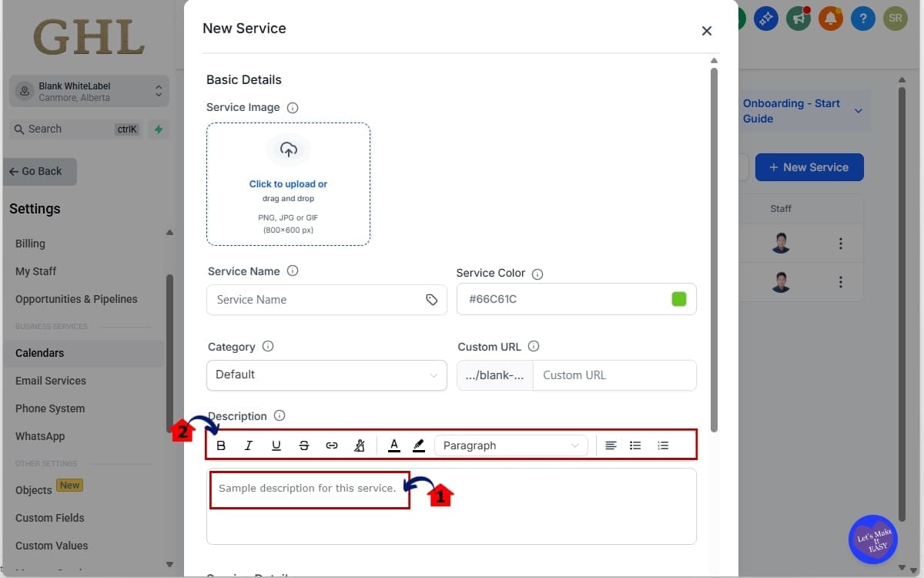Click the tag icon in the Service Name field
Viewport: 924px width, 578px height.
tap(432, 299)
